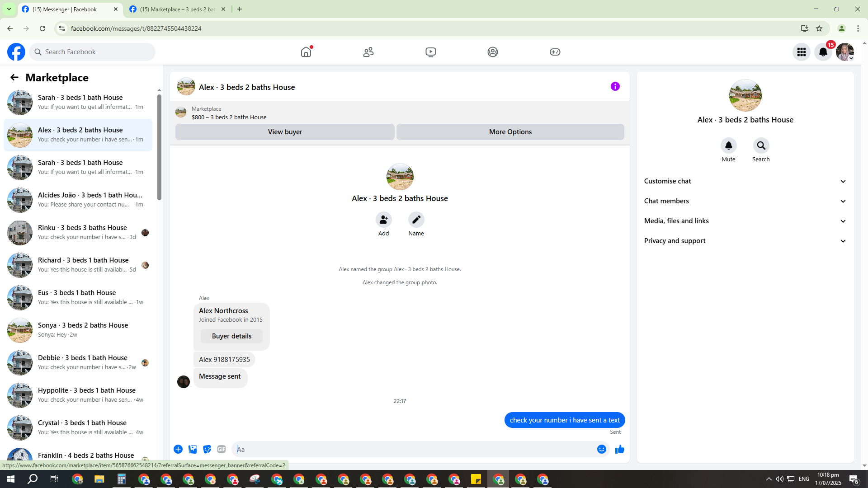868x488 pixels.
Task: Click the browser address bar URL
Action: pos(136,28)
